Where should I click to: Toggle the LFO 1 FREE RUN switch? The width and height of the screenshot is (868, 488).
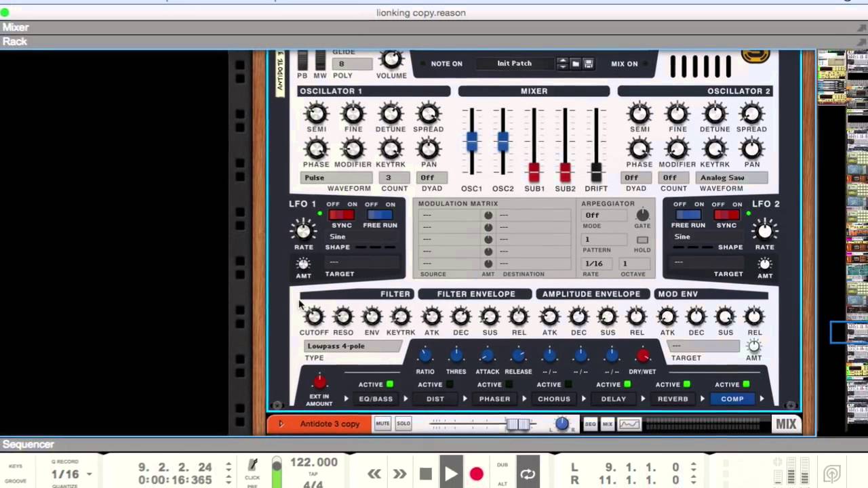tap(380, 215)
